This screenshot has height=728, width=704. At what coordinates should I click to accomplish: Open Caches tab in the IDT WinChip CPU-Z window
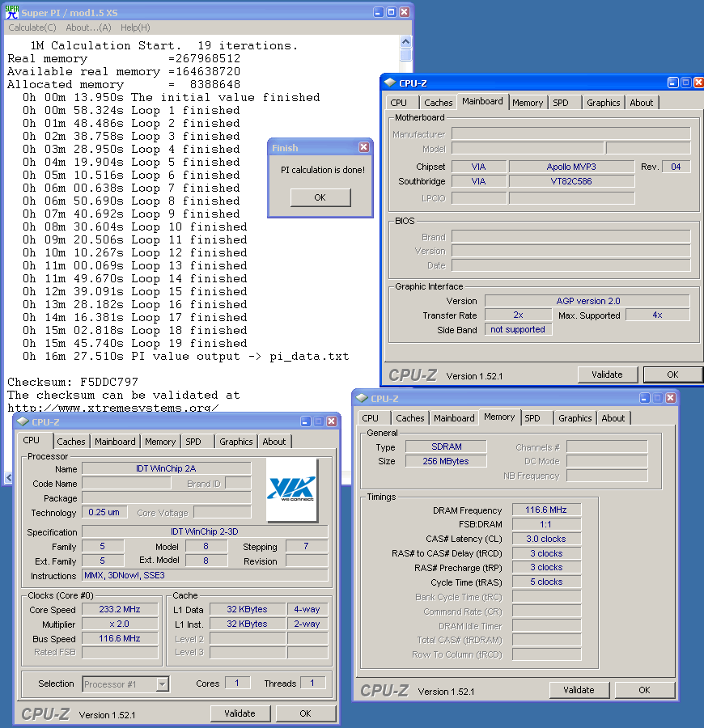(x=71, y=442)
